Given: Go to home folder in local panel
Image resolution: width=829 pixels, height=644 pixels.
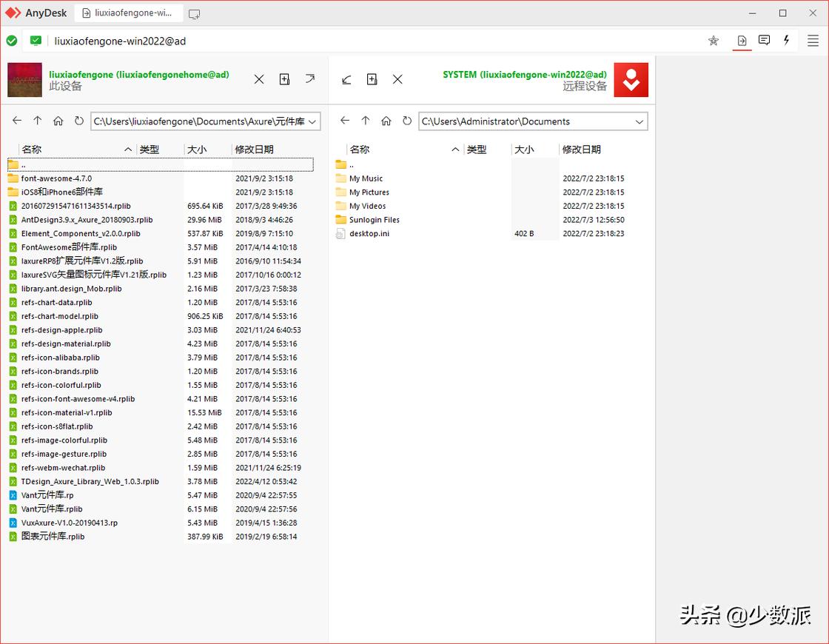Looking at the screenshot, I should pos(58,121).
